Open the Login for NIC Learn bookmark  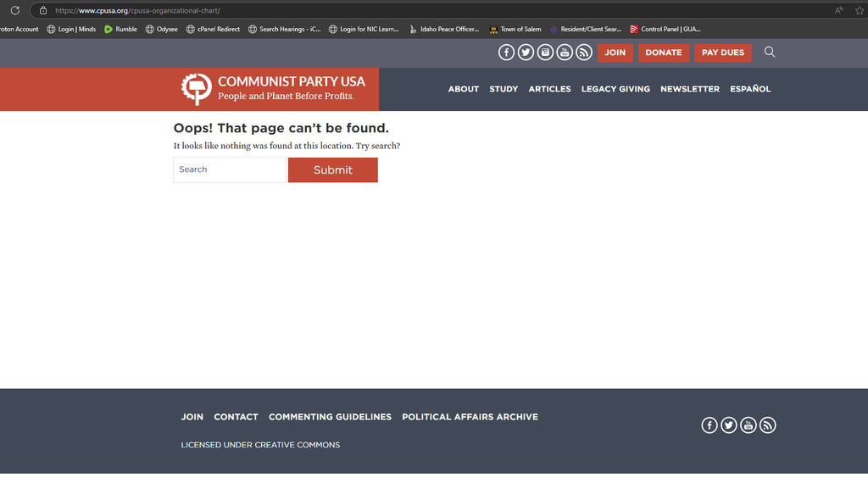tap(364, 29)
